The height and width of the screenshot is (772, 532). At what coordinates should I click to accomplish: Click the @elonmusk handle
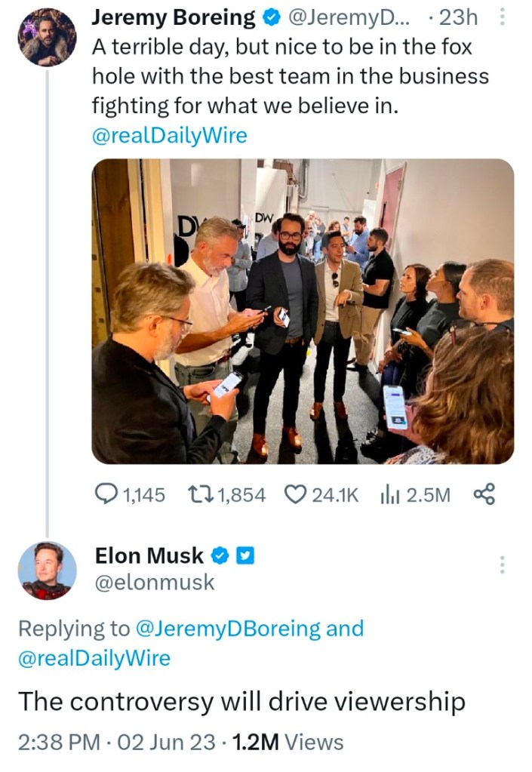155,582
